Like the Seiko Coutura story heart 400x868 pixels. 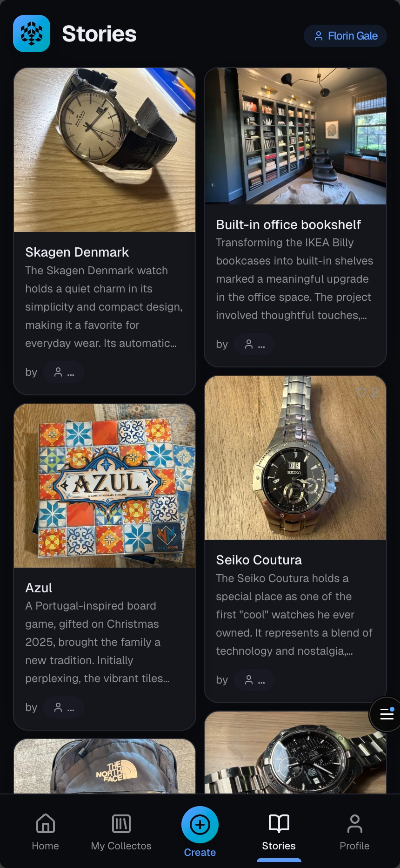point(362,393)
